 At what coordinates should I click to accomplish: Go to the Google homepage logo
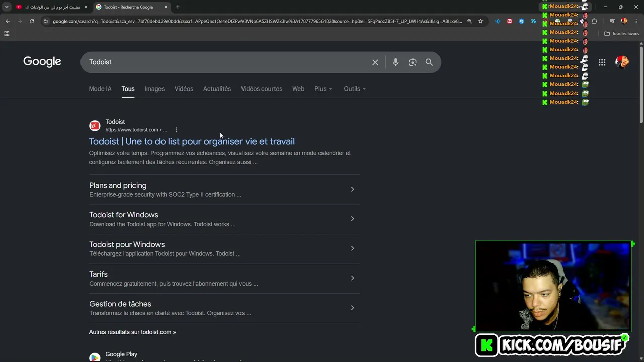[x=42, y=62]
